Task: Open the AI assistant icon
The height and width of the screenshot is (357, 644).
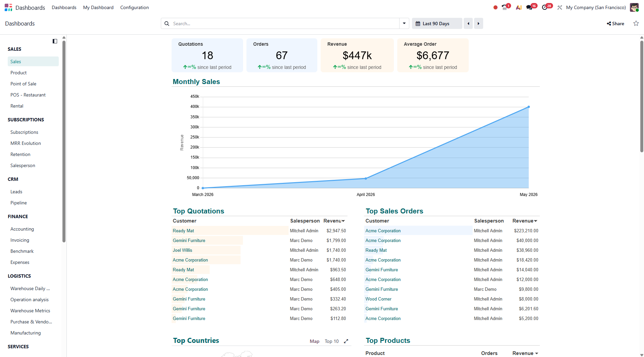Action: [519, 7]
